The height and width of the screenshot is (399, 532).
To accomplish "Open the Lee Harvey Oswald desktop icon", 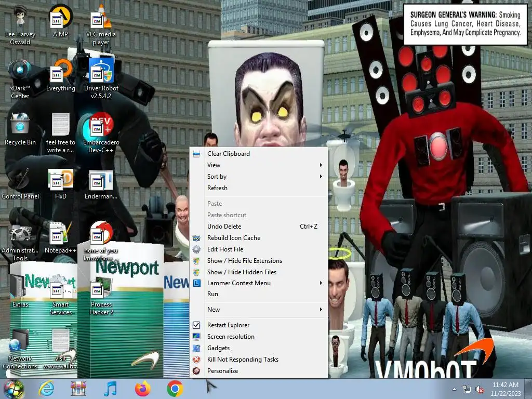I will [20, 24].
